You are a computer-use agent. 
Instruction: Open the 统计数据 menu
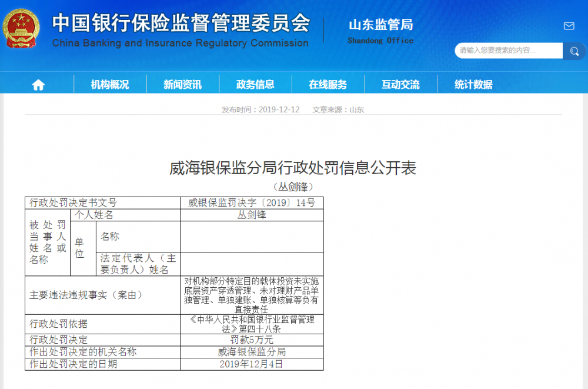(x=474, y=84)
